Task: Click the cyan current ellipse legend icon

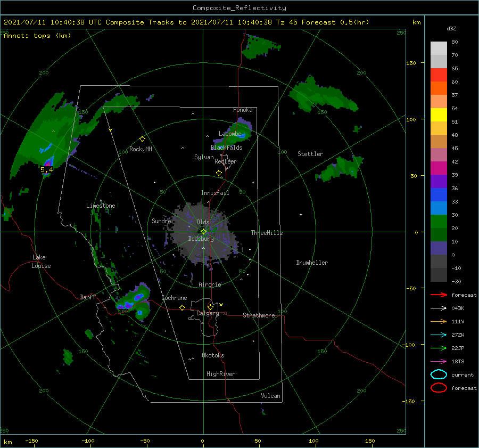Action: pyautogui.click(x=439, y=374)
